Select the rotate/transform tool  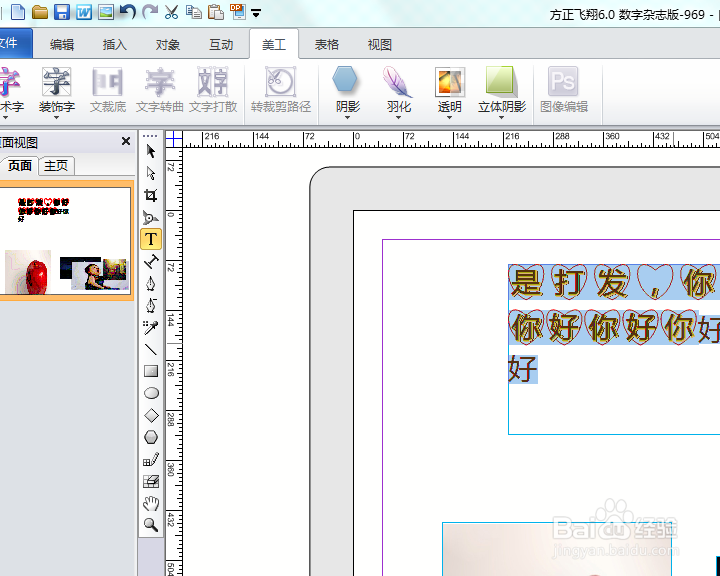coord(151,217)
